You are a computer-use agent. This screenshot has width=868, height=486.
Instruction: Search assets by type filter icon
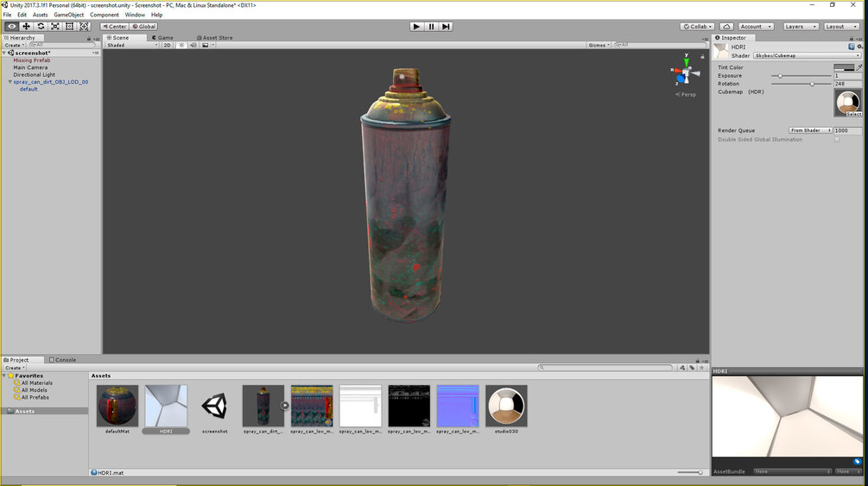pyautogui.click(x=682, y=368)
